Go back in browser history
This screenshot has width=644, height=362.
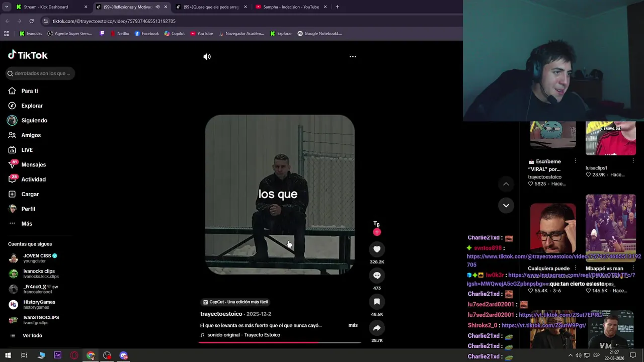click(7, 21)
